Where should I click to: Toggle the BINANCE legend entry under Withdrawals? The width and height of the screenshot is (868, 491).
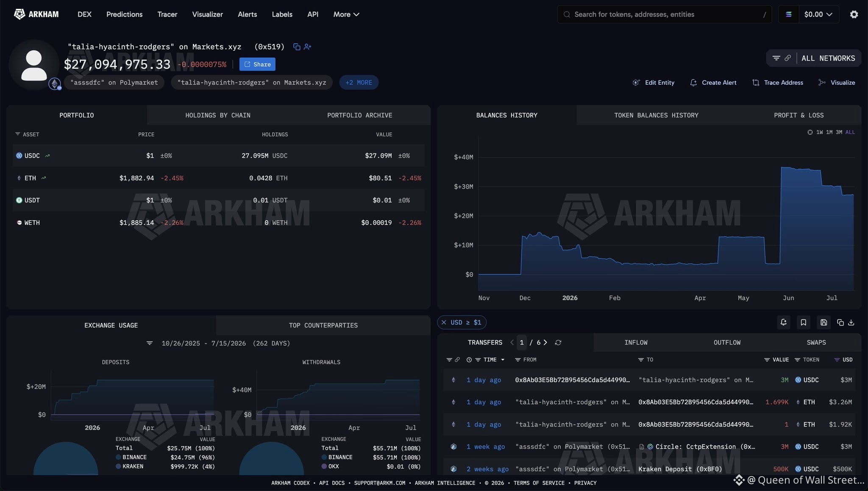[x=337, y=457]
